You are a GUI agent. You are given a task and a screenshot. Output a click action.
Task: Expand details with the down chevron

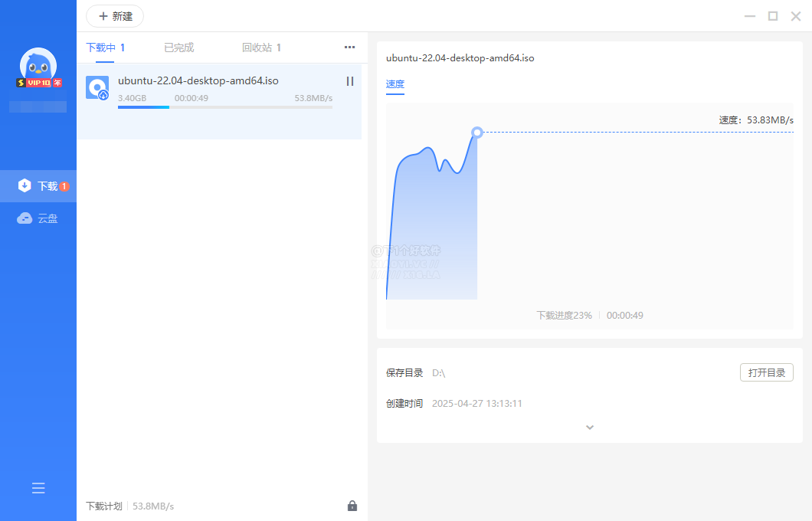[x=589, y=428]
